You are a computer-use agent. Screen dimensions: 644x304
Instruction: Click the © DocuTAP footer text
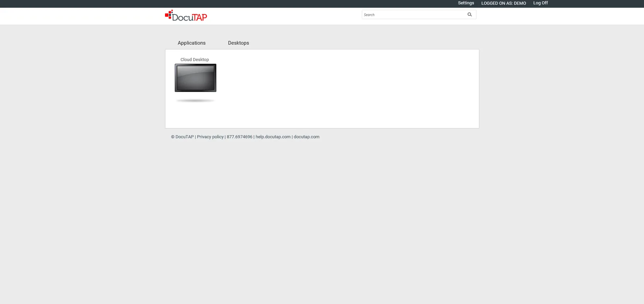pos(182,137)
